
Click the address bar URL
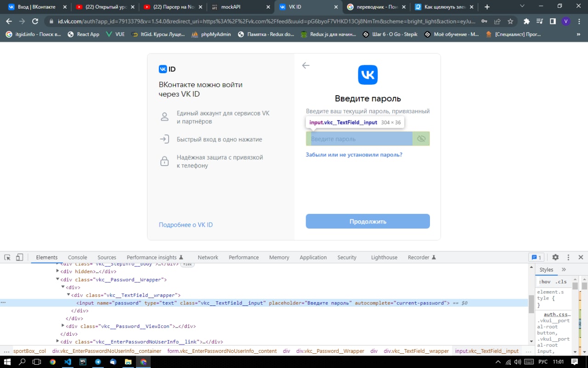pos(266,22)
